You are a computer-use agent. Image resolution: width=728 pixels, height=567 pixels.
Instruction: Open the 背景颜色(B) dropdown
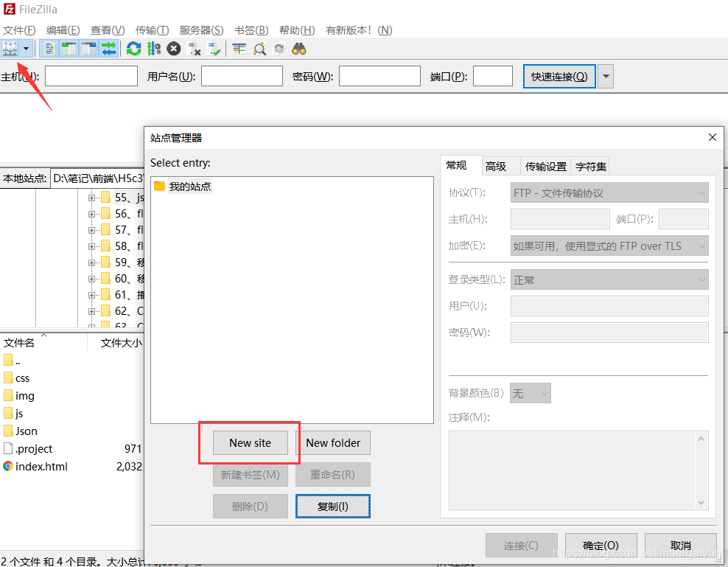coord(531,393)
